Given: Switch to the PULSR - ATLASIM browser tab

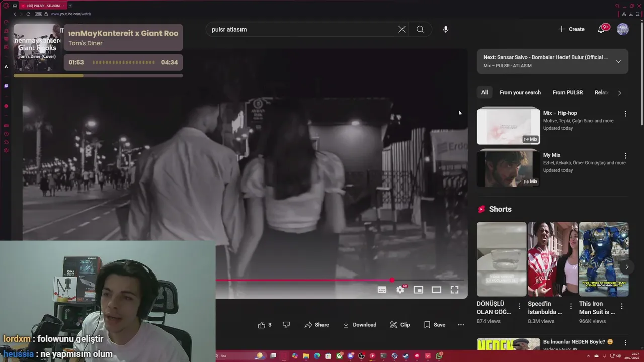Looking at the screenshot, I should click(x=43, y=6).
